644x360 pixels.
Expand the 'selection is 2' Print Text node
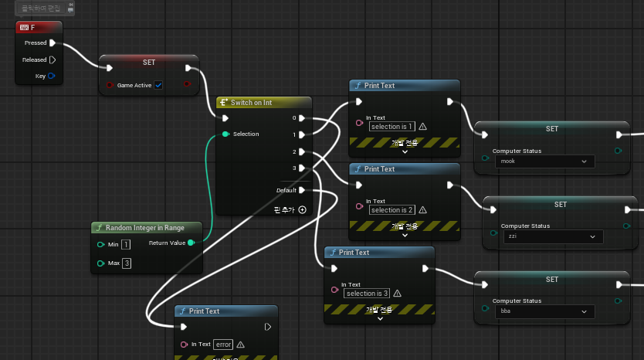[405, 236]
